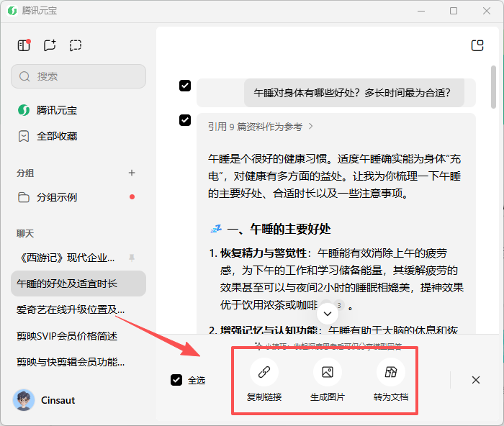The image size is (504, 426).
Task: Click the 生成图片 image icon
Action: coord(328,372)
